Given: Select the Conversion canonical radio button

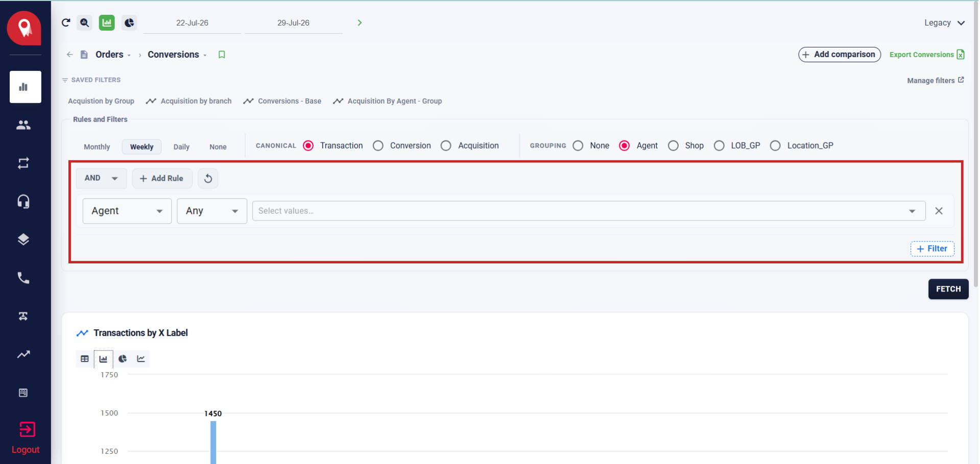Looking at the screenshot, I should click(x=378, y=145).
